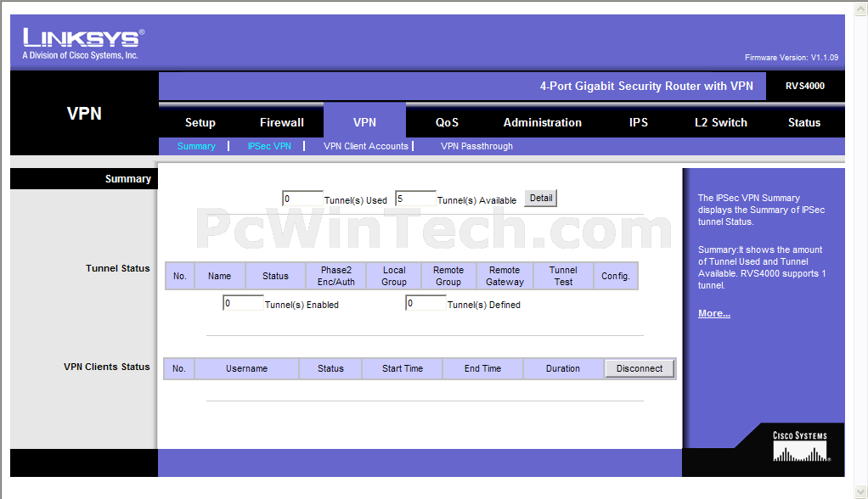Click the VPN Clients Status section label
The height and width of the screenshot is (499, 868).
point(107,367)
